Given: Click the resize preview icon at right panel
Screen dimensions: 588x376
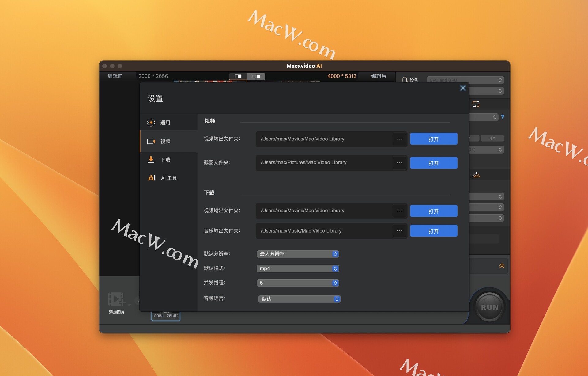Looking at the screenshot, I should point(476,104).
